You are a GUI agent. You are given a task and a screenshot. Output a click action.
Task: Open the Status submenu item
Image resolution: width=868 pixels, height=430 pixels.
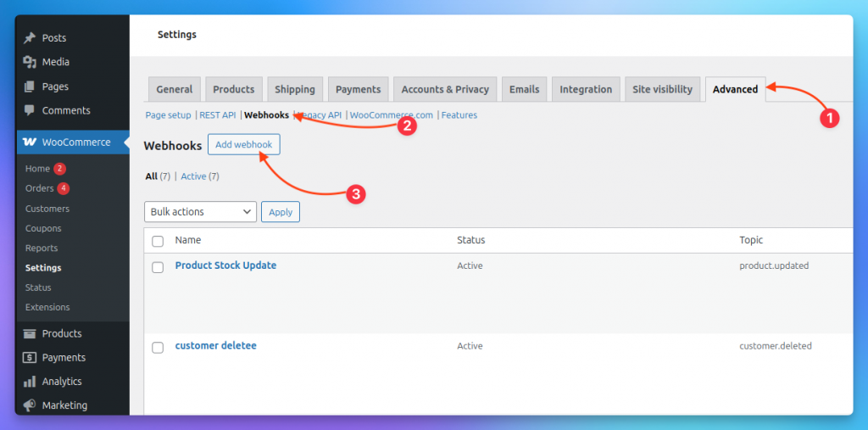38,288
